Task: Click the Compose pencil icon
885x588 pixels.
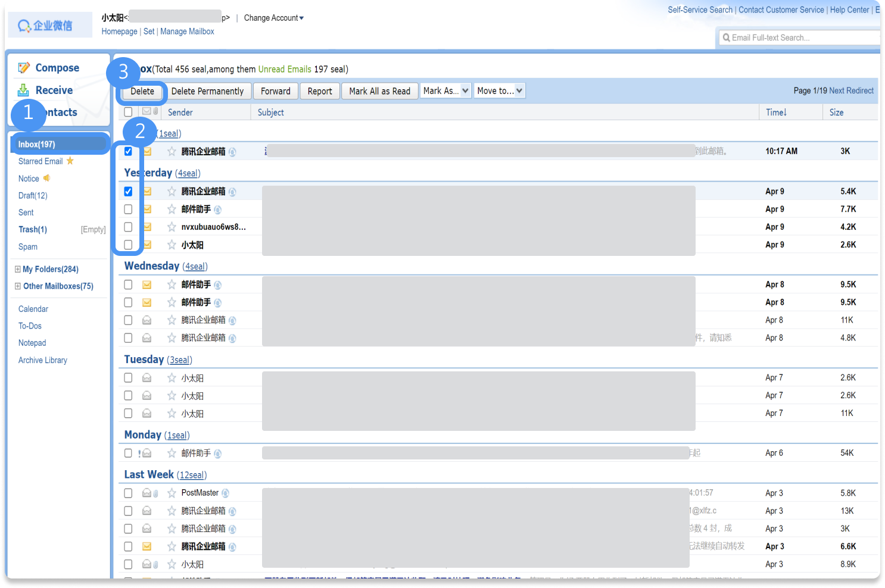Action: (24, 68)
